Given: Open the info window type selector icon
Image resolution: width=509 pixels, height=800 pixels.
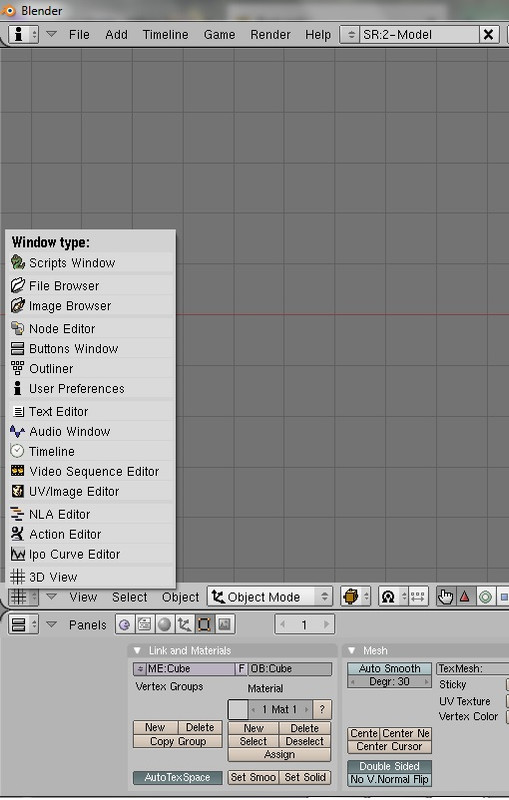Looking at the screenshot, I should point(23,34).
